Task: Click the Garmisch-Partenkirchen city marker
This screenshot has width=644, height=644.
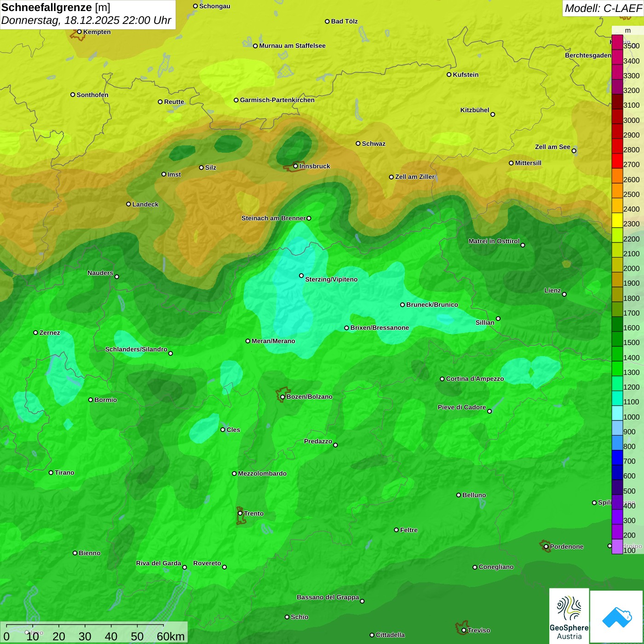Action: (236, 100)
